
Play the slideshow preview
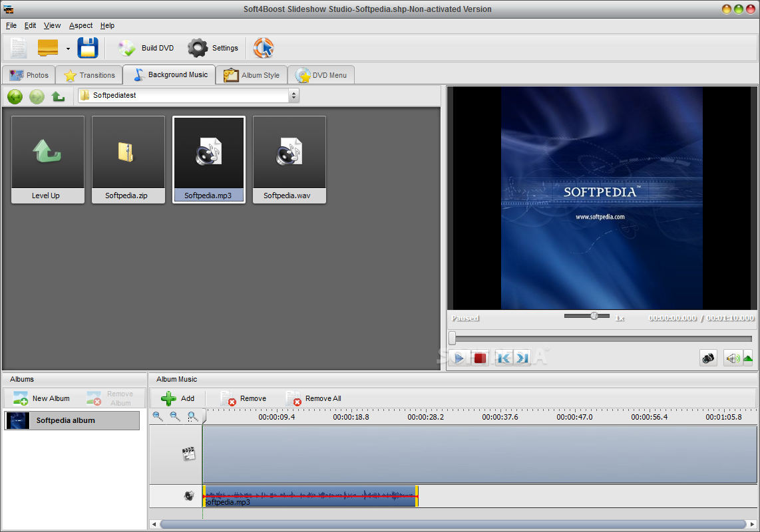click(x=459, y=358)
